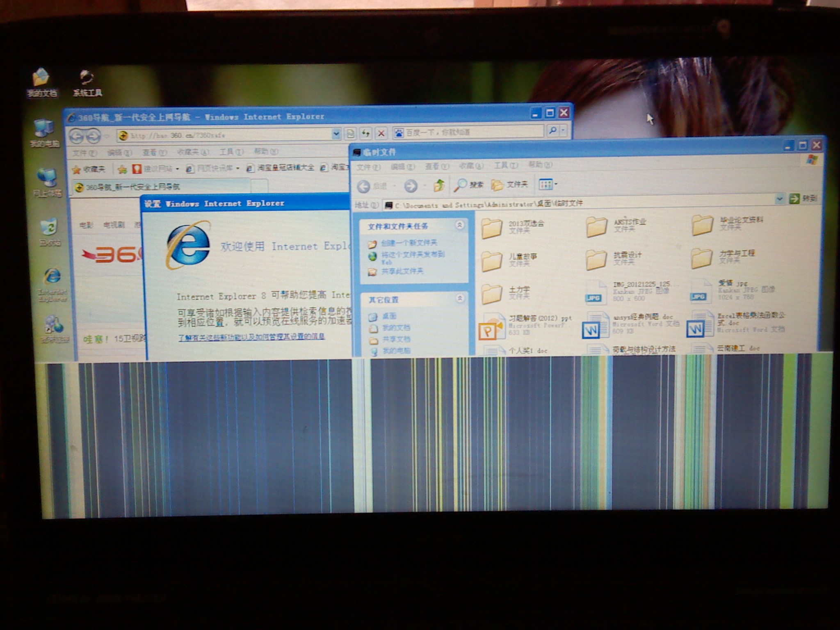Open IE search provider dropdown arrow
The image size is (840, 630).
[564, 131]
